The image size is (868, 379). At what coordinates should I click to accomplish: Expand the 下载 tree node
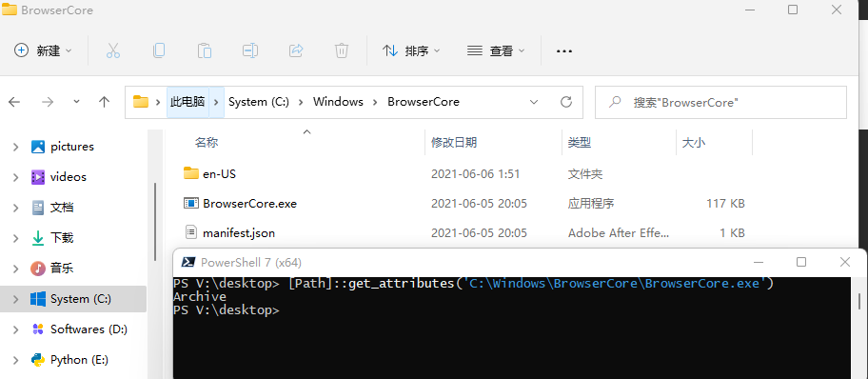[x=16, y=238]
